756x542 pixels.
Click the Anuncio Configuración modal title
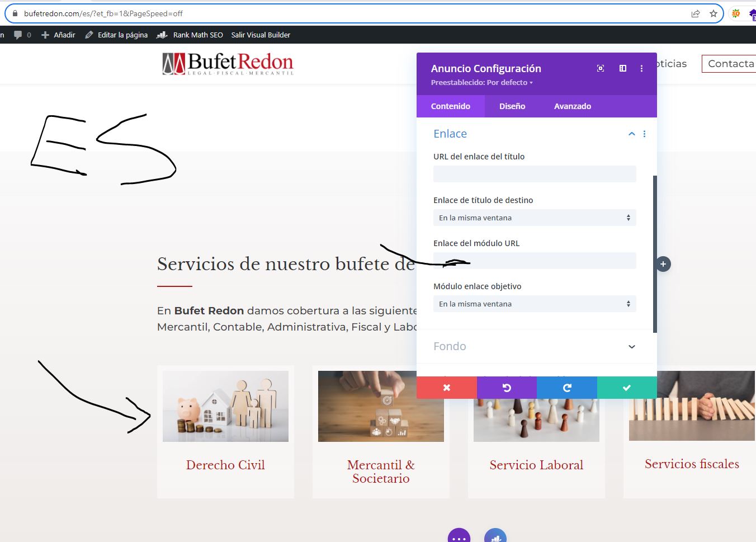click(x=486, y=68)
